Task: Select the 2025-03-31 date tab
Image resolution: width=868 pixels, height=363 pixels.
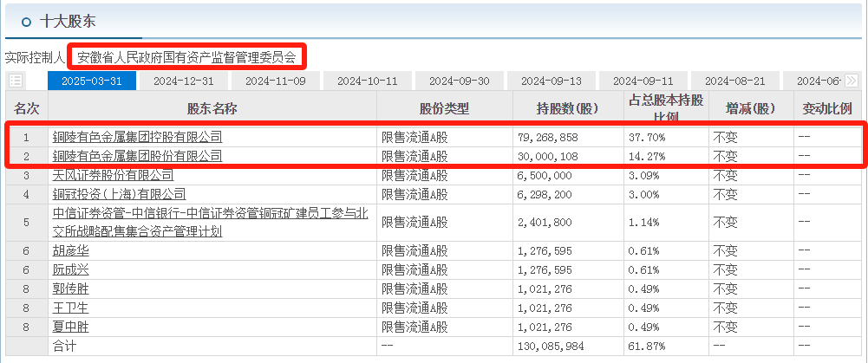Action: pos(92,81)
